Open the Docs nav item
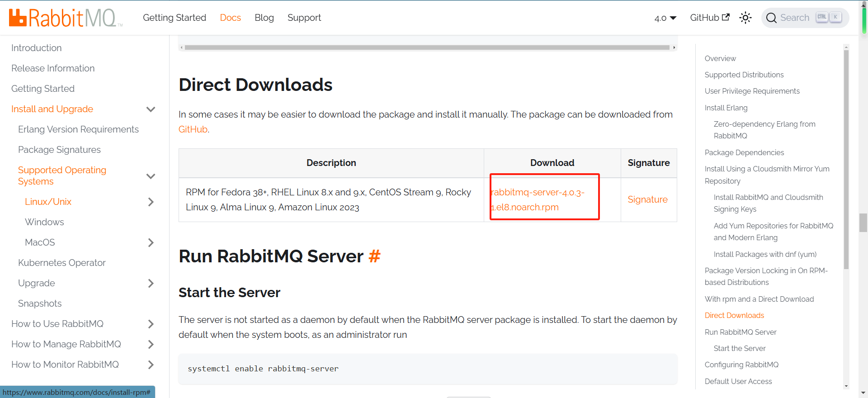The image size is (868, 398). (230, 18)
